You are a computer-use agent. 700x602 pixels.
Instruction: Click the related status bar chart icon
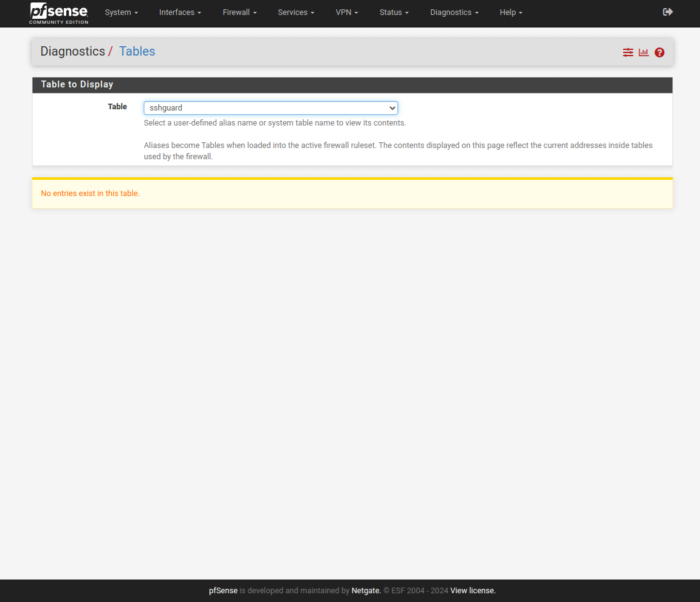pyautogui.click(x=644, y=52)
